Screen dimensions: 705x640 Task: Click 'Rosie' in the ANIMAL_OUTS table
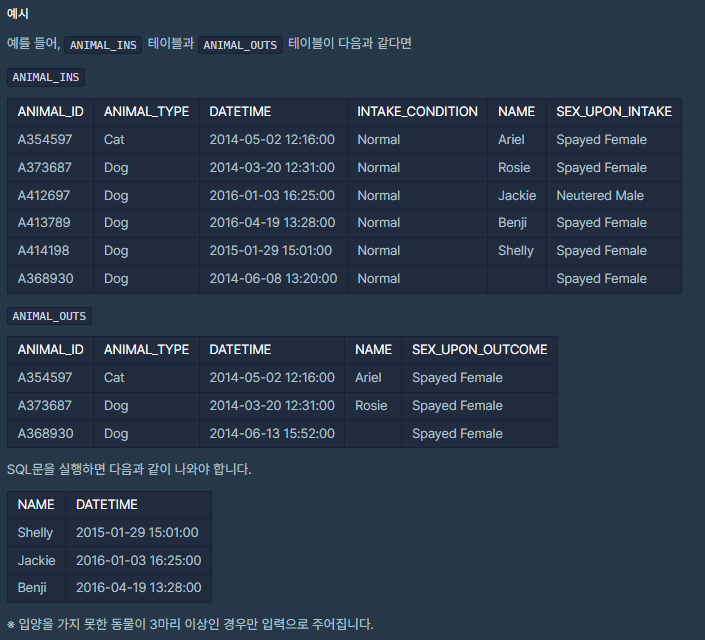pyautogui.click(x=371, y=406)
